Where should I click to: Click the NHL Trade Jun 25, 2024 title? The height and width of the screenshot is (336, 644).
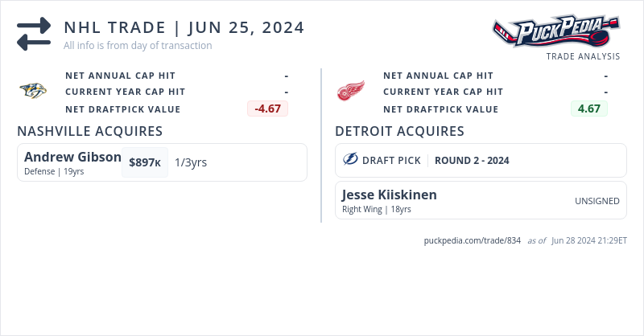coord(184,27)
